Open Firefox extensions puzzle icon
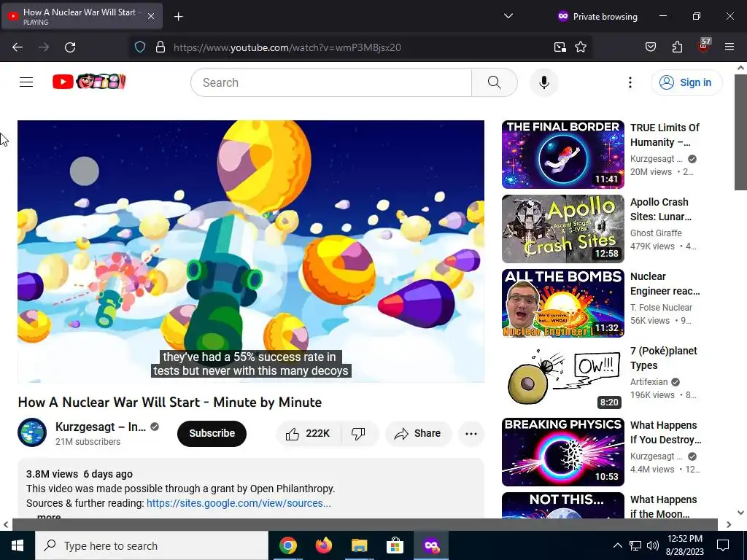 (x=677, y=47)
